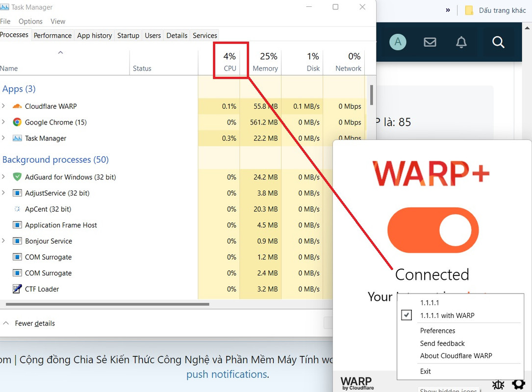Screen dimensions: 532x392
Task: Select the 'Apps (3)' group heading
Action: point(19,89)
